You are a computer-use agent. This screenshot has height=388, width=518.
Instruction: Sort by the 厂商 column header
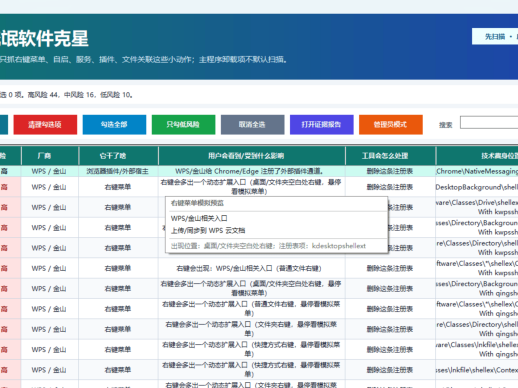[50, 156]
